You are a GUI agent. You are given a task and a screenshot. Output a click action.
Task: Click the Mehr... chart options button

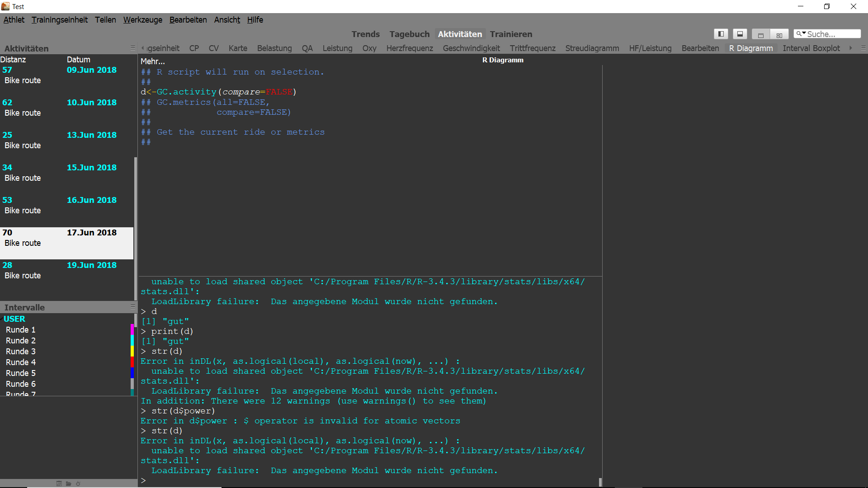click(153, 61)
